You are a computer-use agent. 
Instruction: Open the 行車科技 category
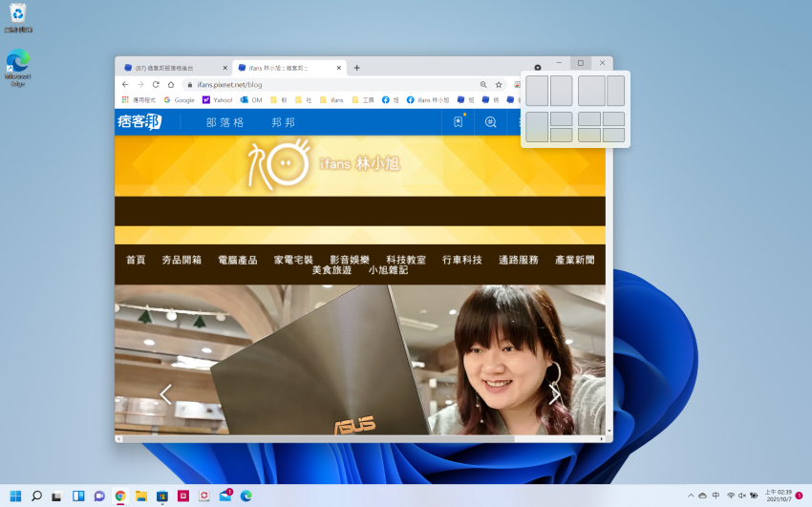click(x=462, y=260)
